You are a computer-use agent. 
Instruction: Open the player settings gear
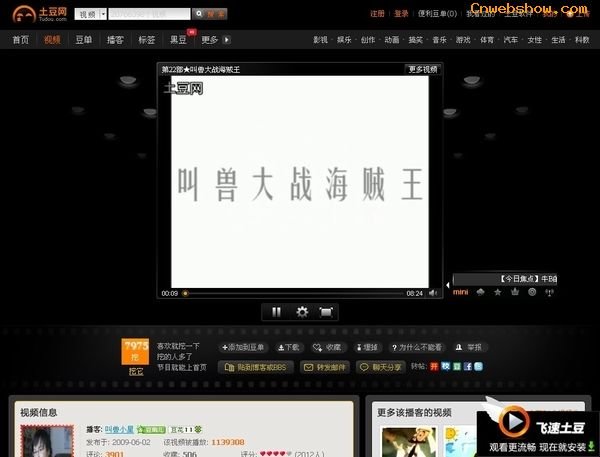[302, 312]
